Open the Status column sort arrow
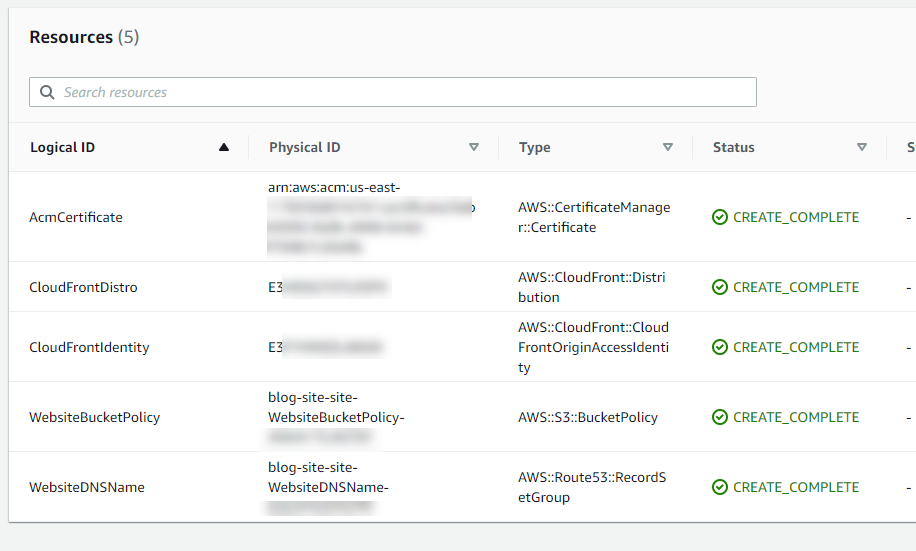 tap(862, 147)
